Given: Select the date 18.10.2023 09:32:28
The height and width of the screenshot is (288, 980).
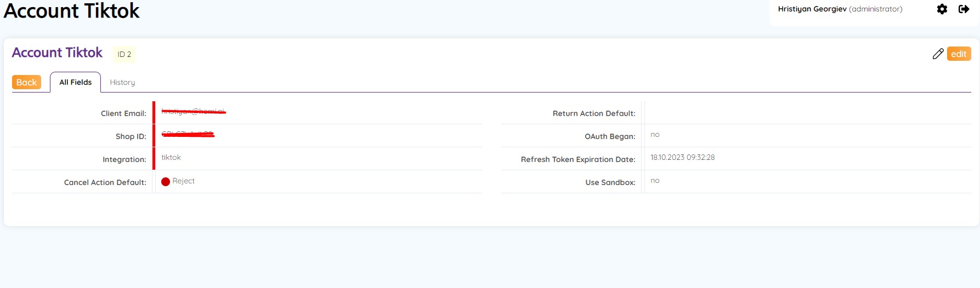Looking at the screenshot, I should coord(683,157).
